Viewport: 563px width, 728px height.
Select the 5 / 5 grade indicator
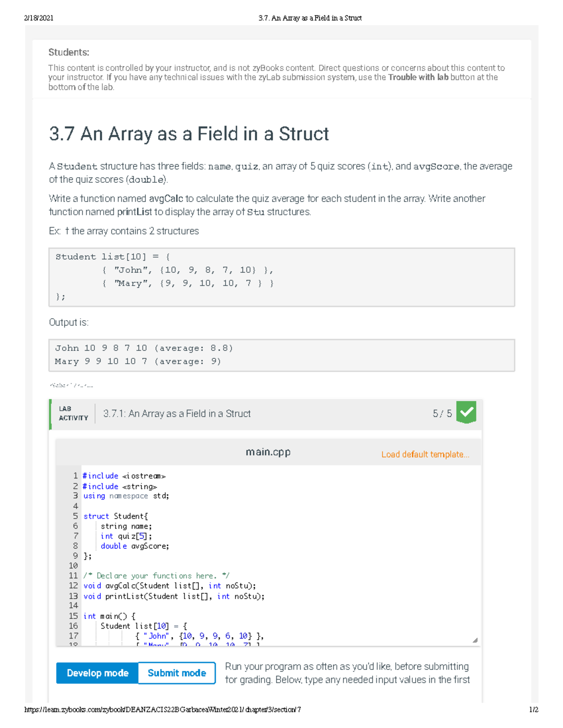(x=441, y=413)
